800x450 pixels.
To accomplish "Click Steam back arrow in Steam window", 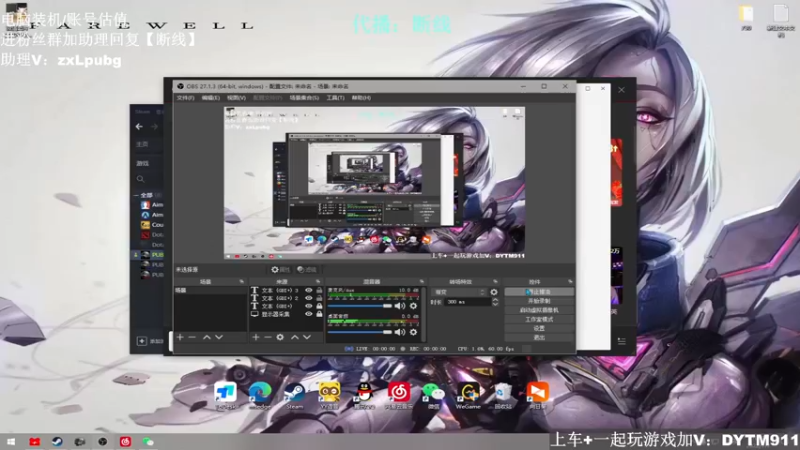I will click(139, 127).
